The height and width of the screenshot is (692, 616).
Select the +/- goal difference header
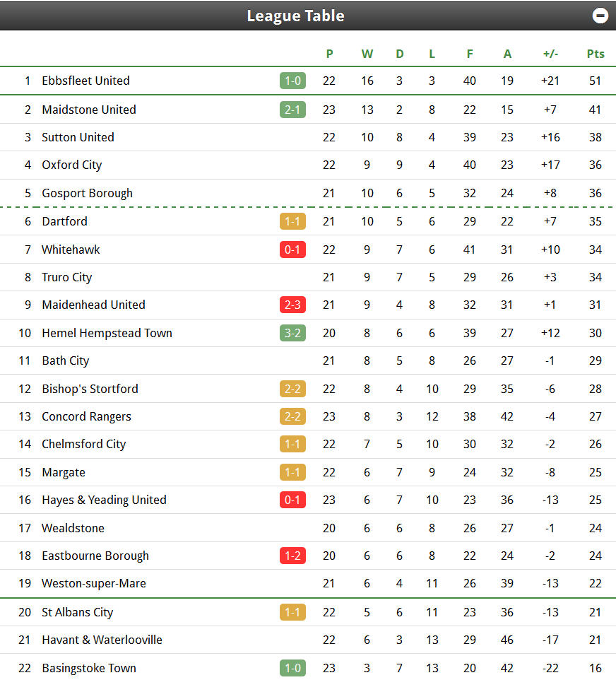point(550,54)
